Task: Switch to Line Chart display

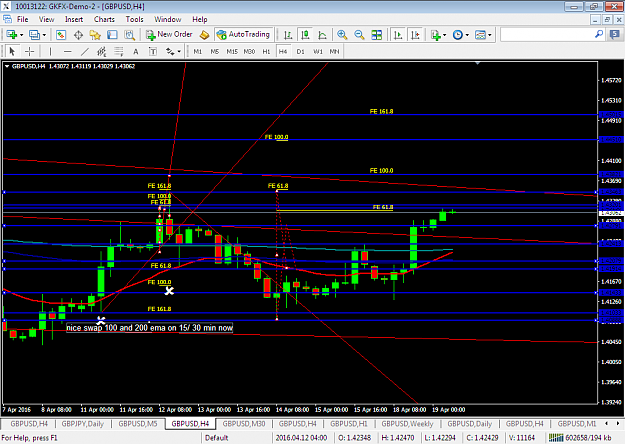Action: pyautogui.click(x=322, y=35)
